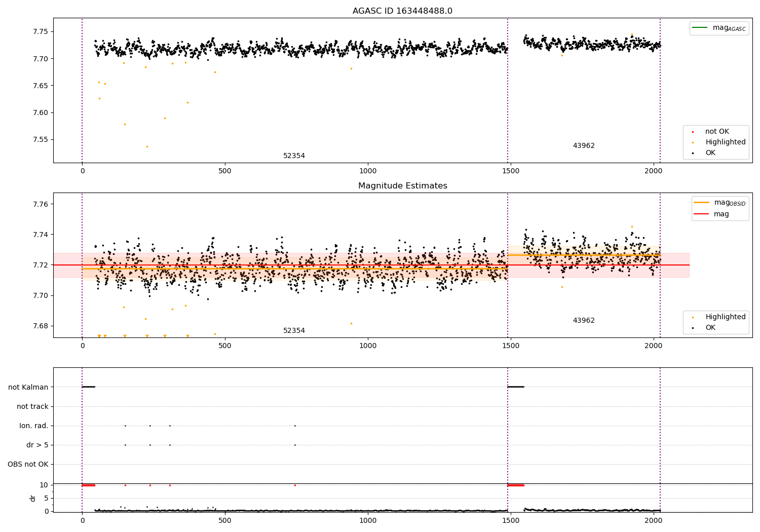Click the 1000 x-axis tick under top plot

tap(368, 171)
